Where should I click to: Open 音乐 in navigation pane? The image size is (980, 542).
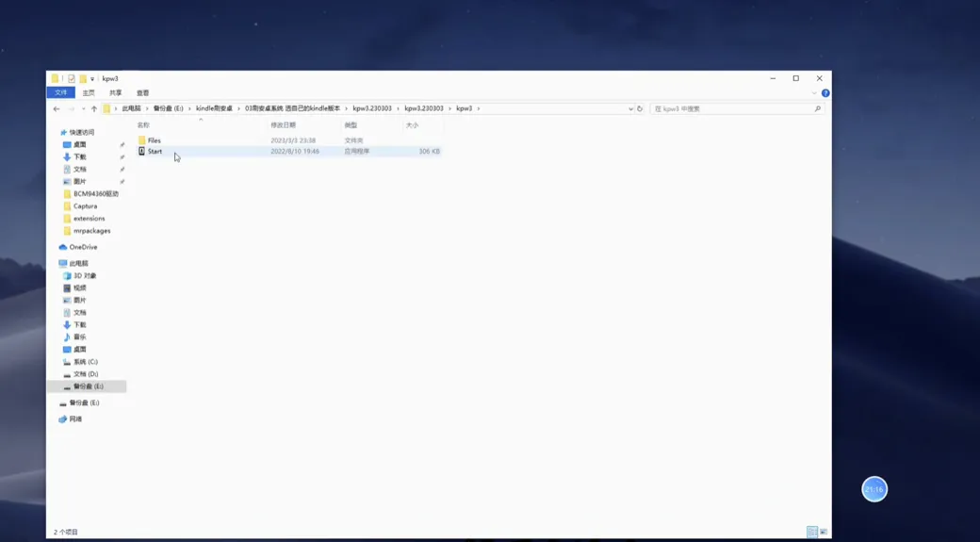tap(79, 337)
